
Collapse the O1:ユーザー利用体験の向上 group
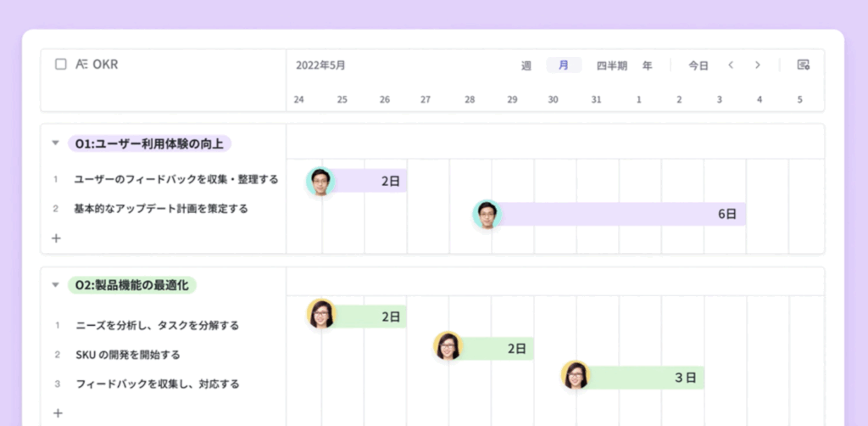pyautogui.click(x=55, y=144)
